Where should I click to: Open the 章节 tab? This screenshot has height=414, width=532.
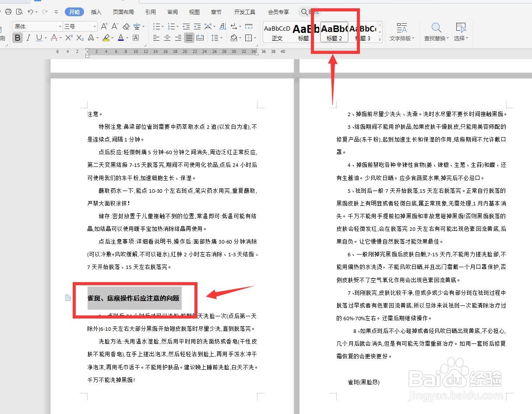pyautogui.click(x=216, y=12)
